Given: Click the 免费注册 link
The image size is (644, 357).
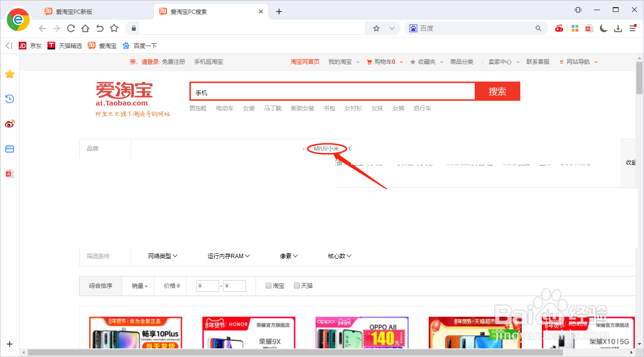Looking at the screenshot, I should 173,62.
